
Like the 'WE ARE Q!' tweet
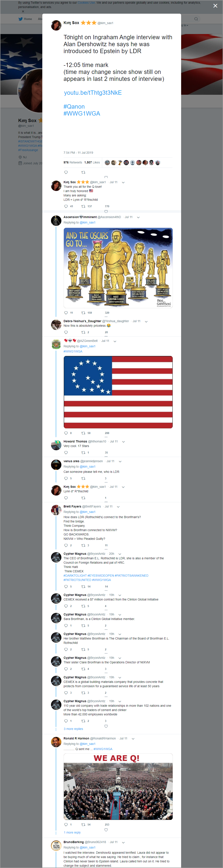coord(106,830)
